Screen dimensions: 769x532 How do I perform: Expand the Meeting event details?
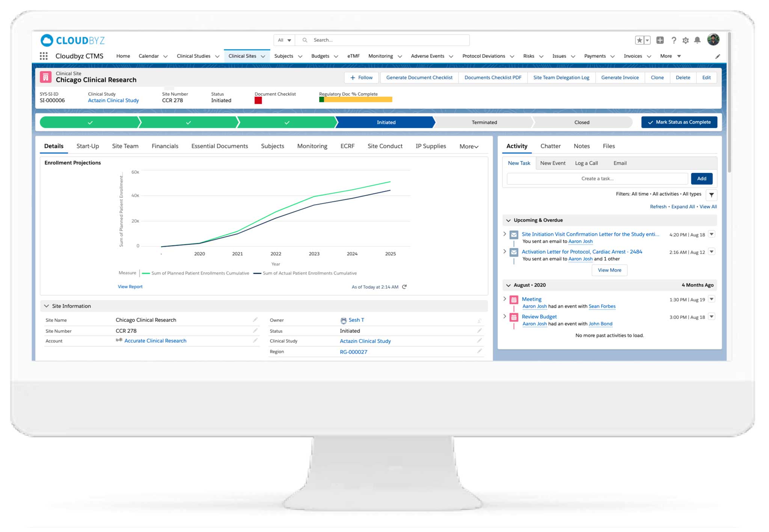[x=505, y=299]
